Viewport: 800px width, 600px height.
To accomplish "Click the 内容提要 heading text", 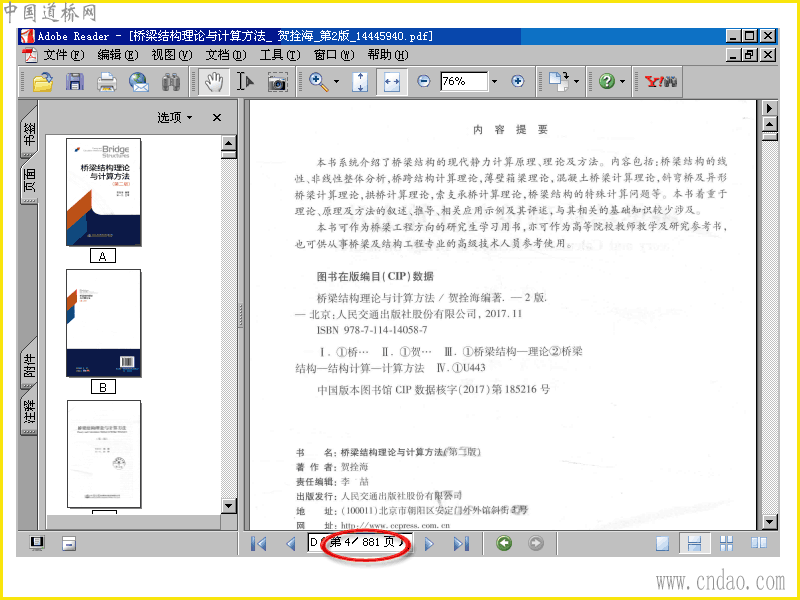I will pos(510,130).
